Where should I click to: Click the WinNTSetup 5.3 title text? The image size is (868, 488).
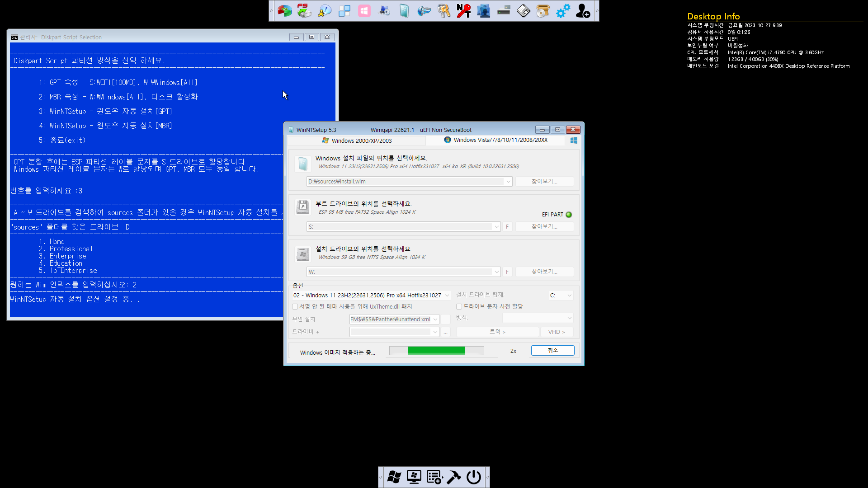pyautogui.click(x=316, y=130)
